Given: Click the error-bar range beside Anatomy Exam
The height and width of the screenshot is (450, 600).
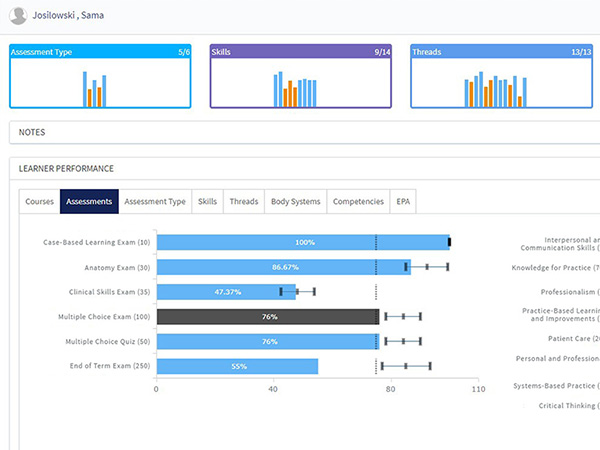Looking at the screenshot, I should pos(427,267).
